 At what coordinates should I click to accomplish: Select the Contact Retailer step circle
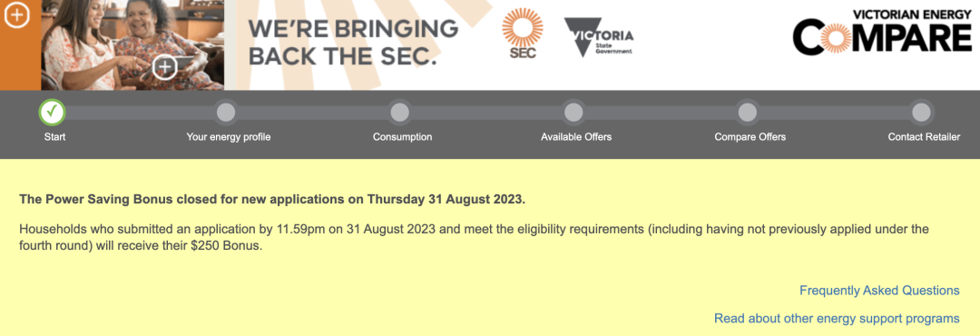pyautogui.click(x=921, y=113)
